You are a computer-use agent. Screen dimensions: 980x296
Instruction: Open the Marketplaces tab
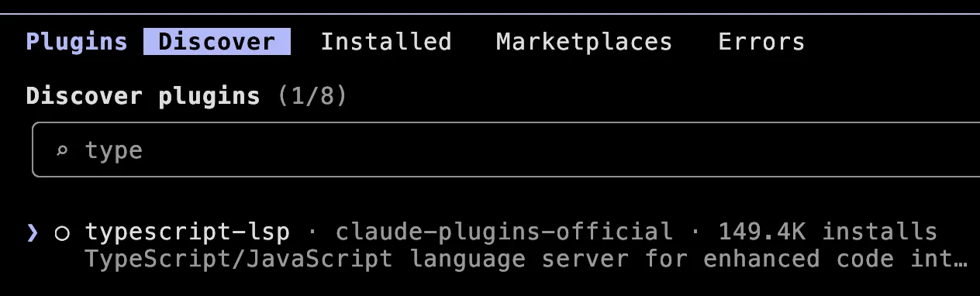584,41
